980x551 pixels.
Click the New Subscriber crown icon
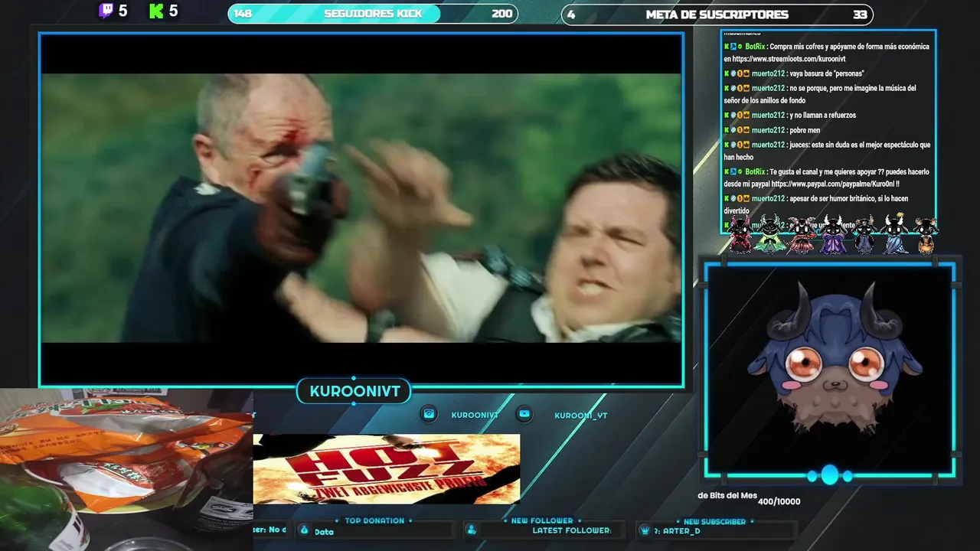coord(645,530)
